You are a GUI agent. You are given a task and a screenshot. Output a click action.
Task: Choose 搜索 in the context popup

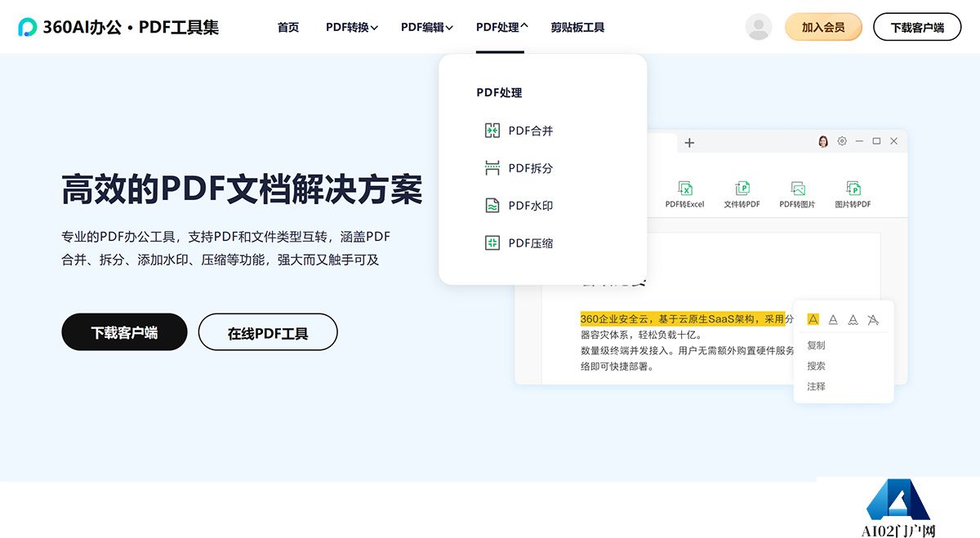pos(816,366)
